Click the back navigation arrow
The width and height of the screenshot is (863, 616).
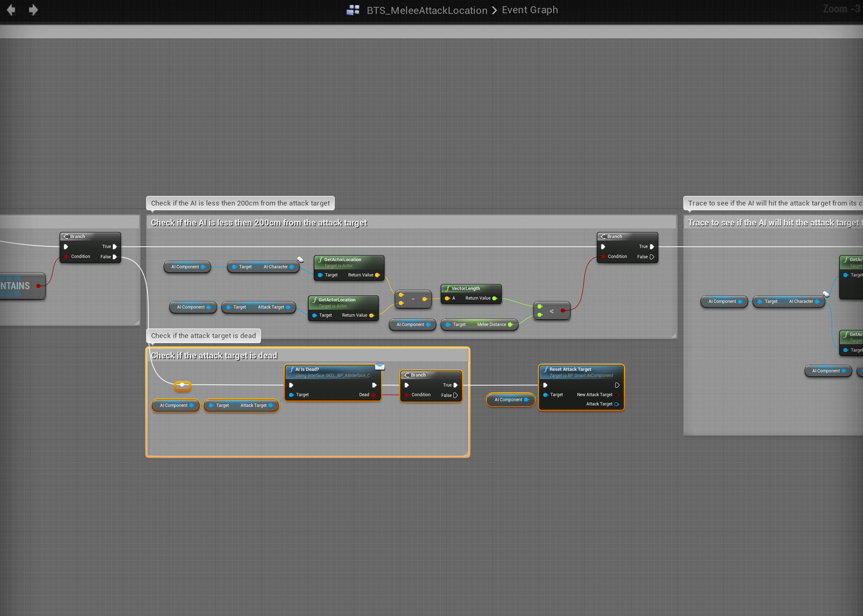[x=11, y=10]
